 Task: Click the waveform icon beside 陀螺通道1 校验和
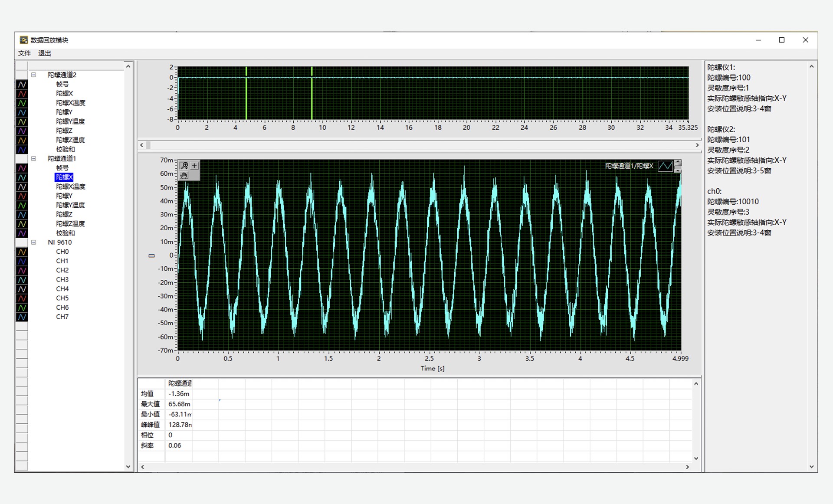pos(22,233)
